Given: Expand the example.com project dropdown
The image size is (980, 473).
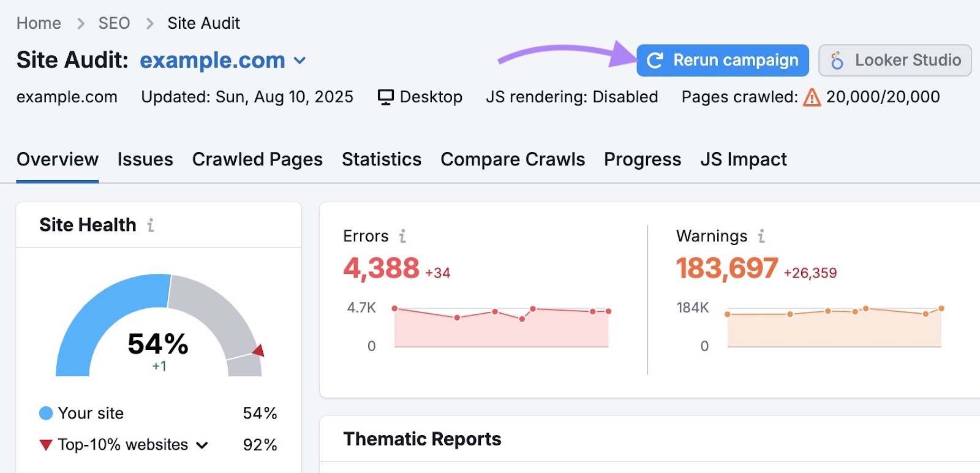Looking at the screenshot, I should [300, 61].
